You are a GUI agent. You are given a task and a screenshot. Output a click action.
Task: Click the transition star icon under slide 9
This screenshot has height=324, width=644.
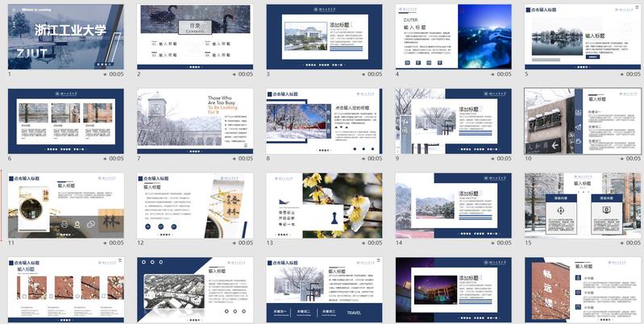tap(492, 159)
